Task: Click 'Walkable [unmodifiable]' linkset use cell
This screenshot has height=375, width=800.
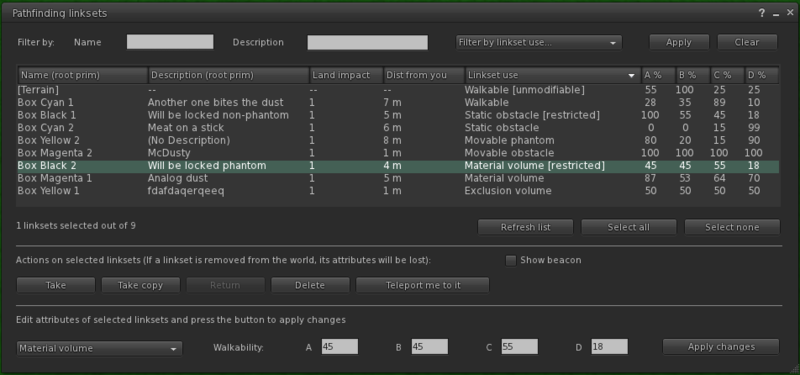Action: point(524,90)
